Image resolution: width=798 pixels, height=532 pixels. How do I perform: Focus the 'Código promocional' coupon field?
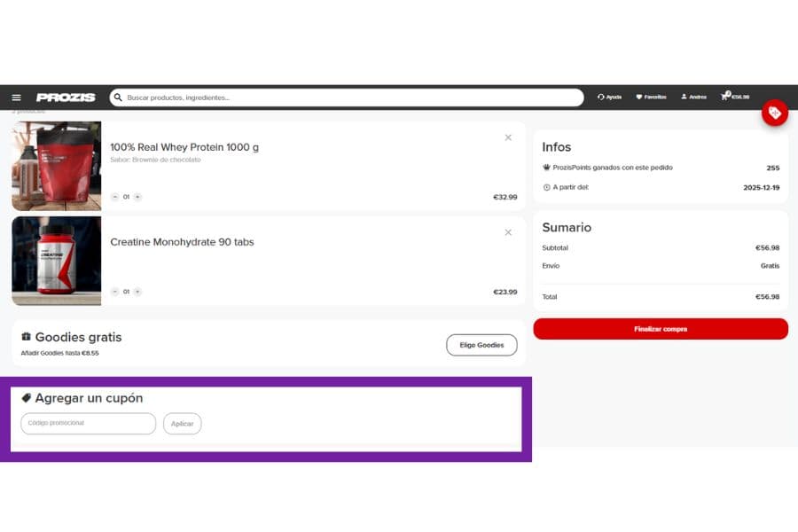pyautogui.click(x=88, y=423)
